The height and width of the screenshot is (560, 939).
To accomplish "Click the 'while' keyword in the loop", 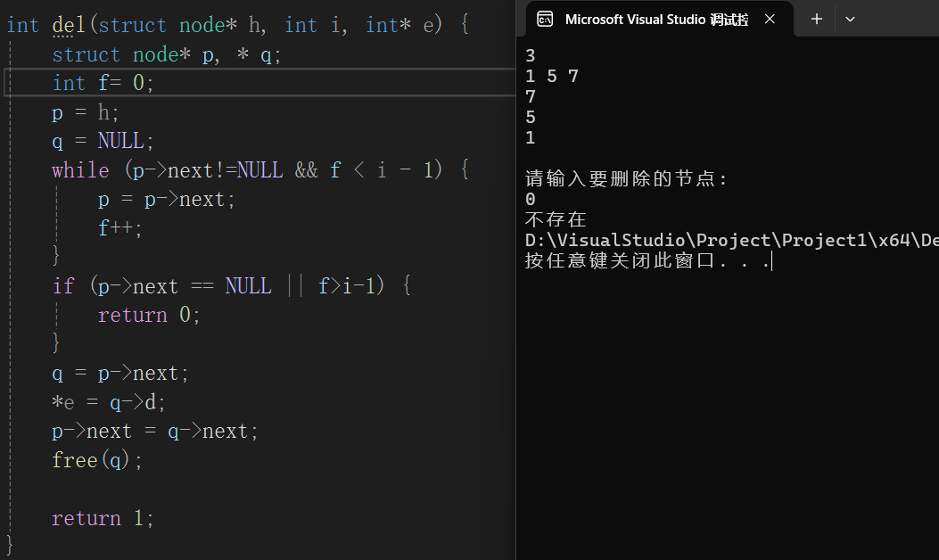I will tap(80, 170).
